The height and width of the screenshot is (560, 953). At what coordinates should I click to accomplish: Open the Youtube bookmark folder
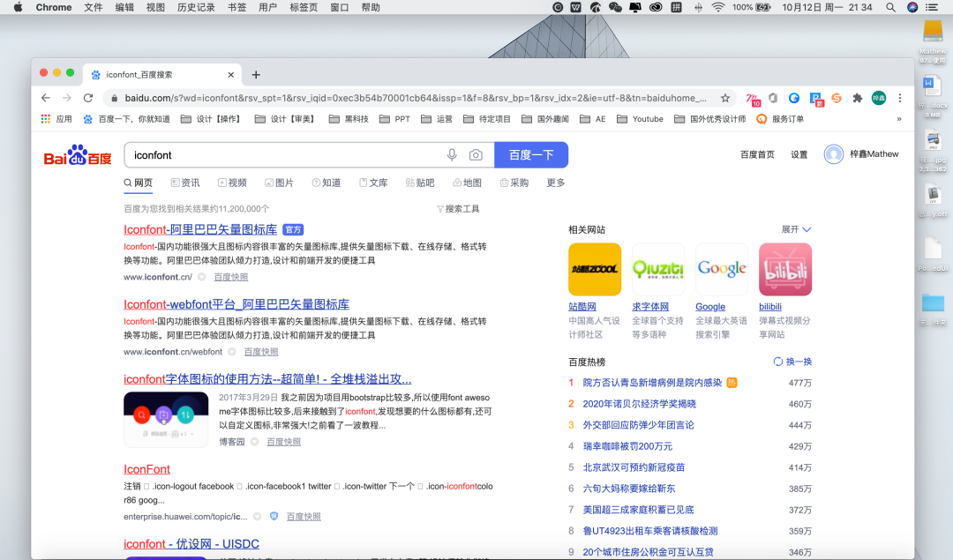tap(640, 119)
